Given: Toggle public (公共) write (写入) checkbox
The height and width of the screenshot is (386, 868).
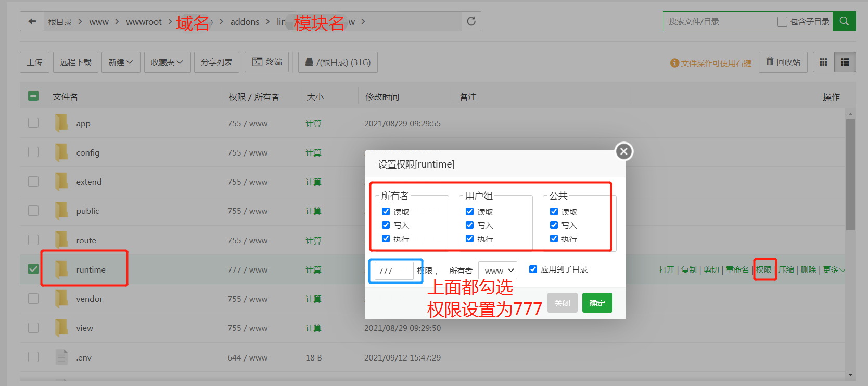Looking at the screenshot, I should point(554,225).
